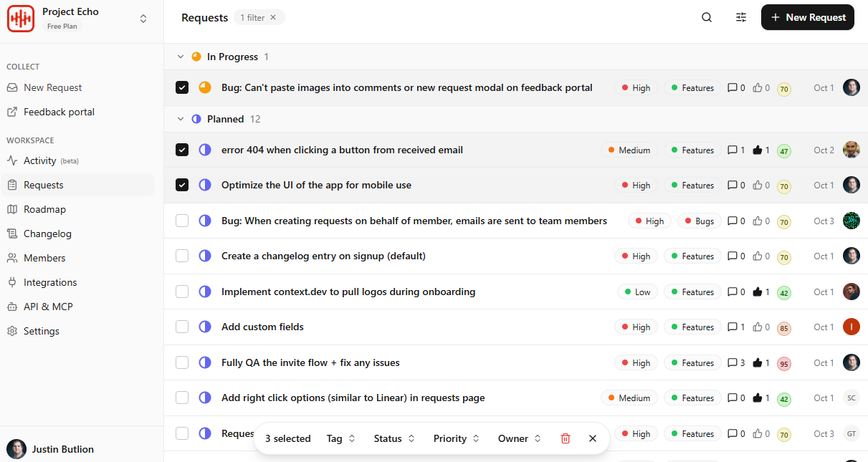Uncheck the 'error 404 when clicking' checkbox
Image resolution: width=868 pixels, height=462 pixels.
182,150
